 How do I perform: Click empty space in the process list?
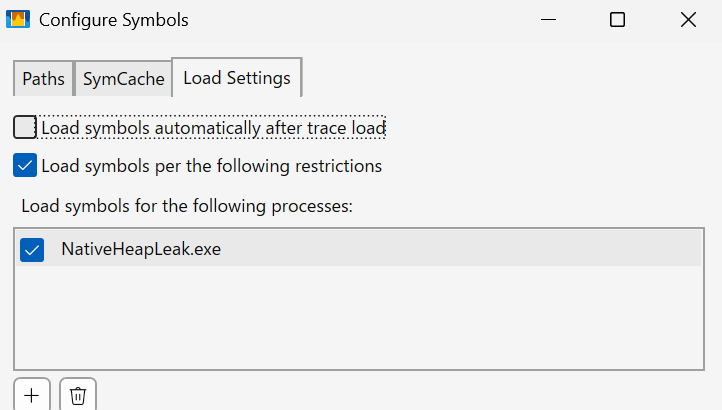pos(360,320)
